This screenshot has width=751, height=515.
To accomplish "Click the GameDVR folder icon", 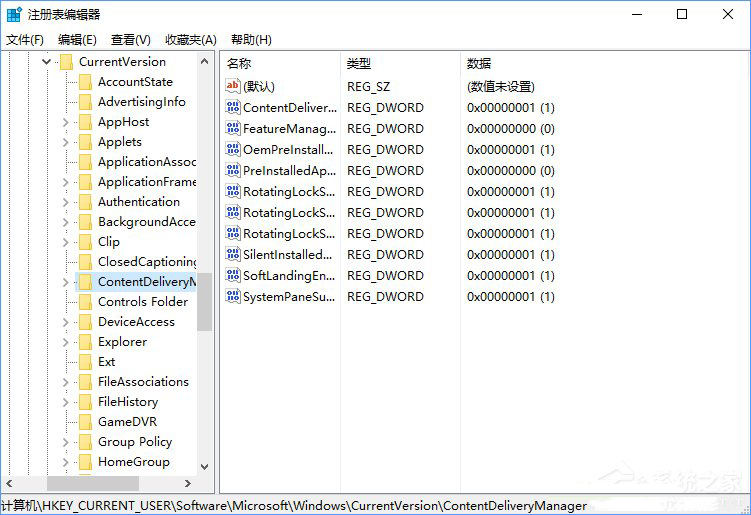I will click(85, 422).
